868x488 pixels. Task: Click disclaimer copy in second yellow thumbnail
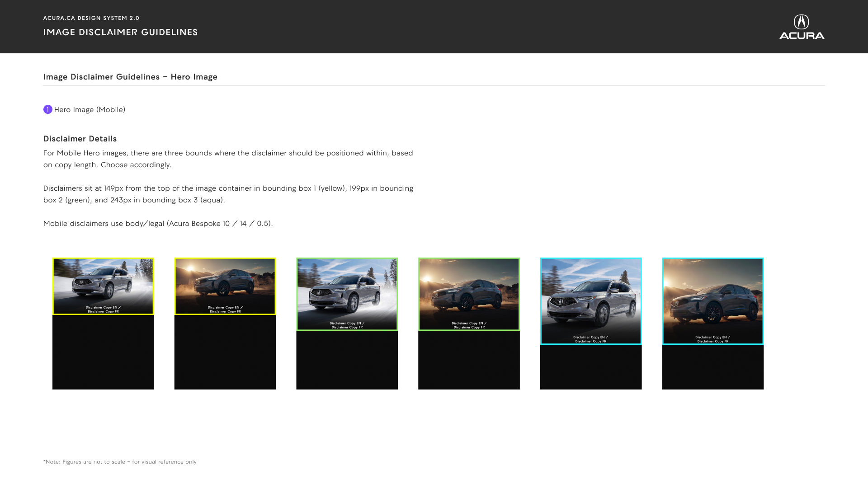pyautogui.click(x=225, y=310)
